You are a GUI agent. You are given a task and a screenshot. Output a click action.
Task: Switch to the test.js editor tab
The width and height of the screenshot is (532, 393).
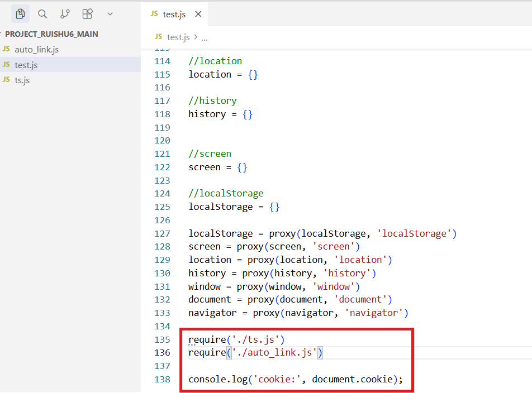click(x=174, y=15)
